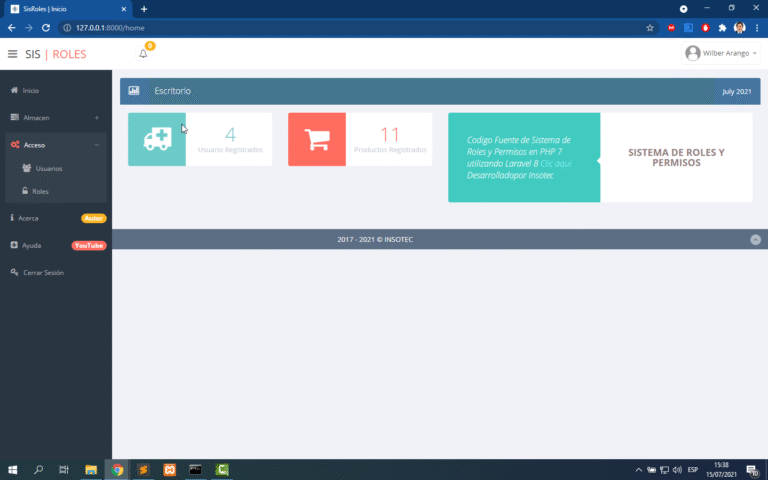Viewport: 768px width, 480px height.
Task: Click the shopping cart icon tile
Action: 317,140
